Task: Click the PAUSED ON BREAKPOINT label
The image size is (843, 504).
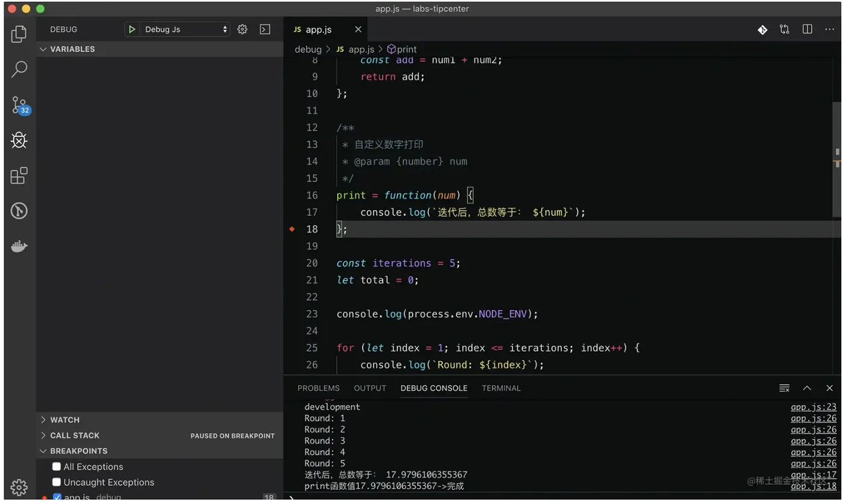Action: [x=232, y=436]
